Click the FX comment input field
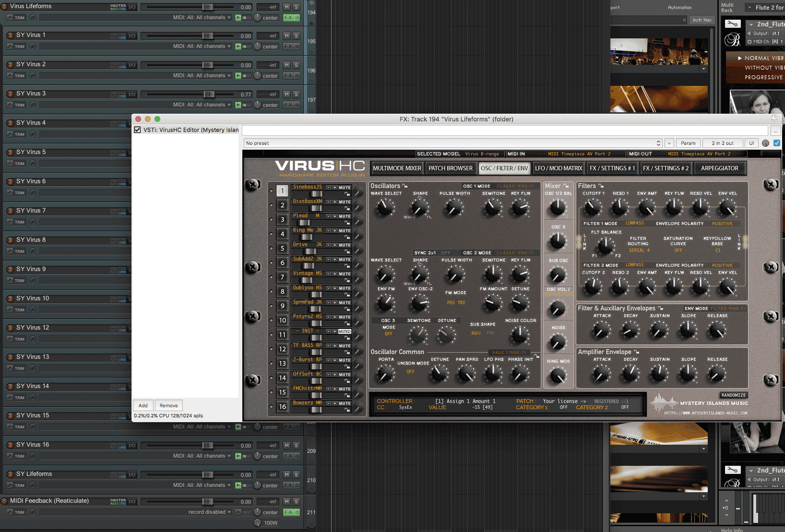Image resolution: width=785 pixels, height=532 pixels. coord(505,130)
